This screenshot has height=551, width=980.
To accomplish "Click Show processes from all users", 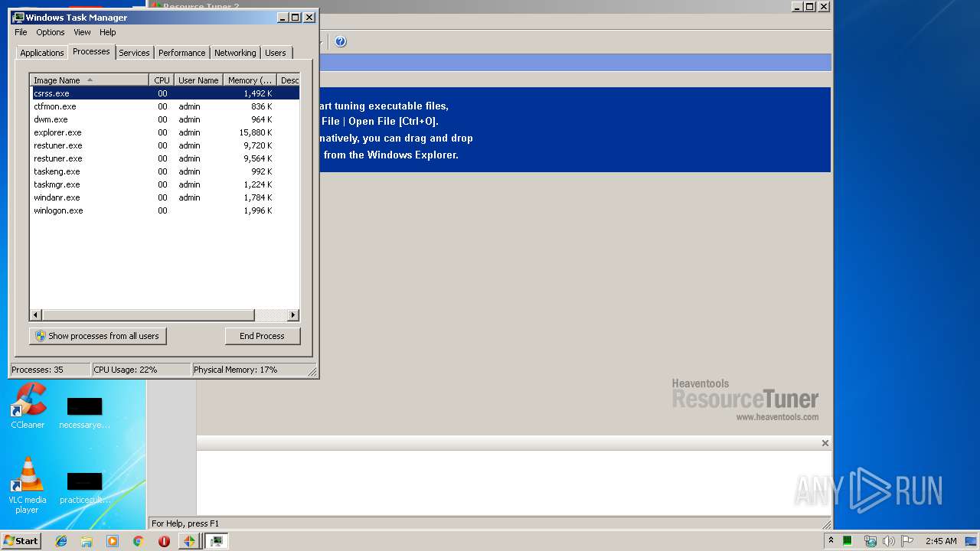I will [97, 336].
